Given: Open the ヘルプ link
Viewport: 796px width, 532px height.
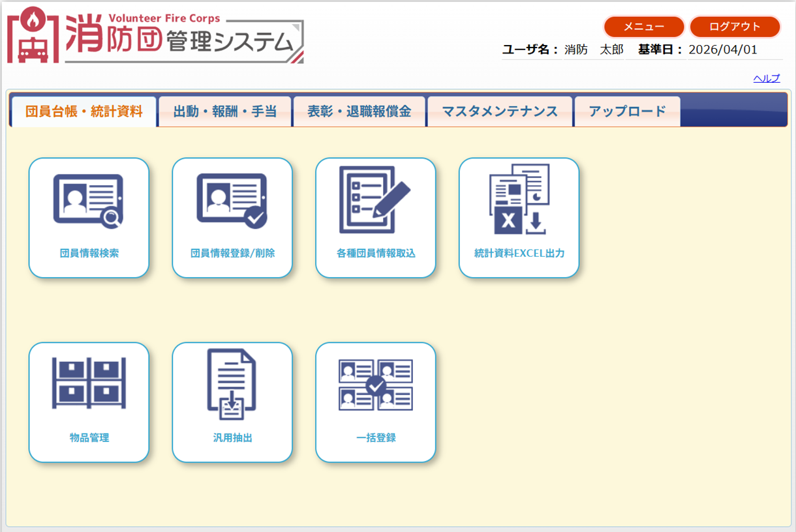Looking at the screenshot, I should point(767,78).
